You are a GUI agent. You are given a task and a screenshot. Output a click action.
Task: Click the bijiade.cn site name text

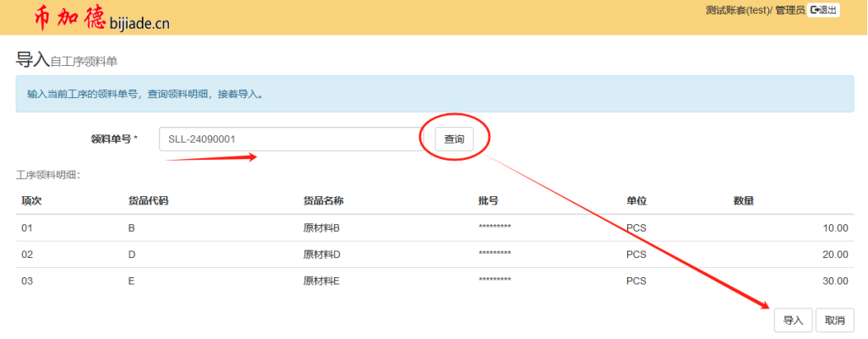point(139,24)
